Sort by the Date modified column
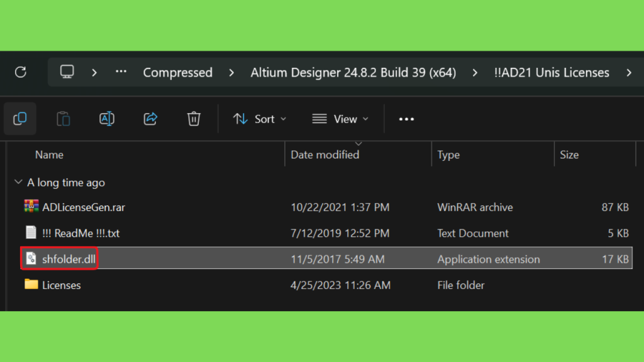The height and width of the screenshot is (362, 644). click(x=325, y=155)
